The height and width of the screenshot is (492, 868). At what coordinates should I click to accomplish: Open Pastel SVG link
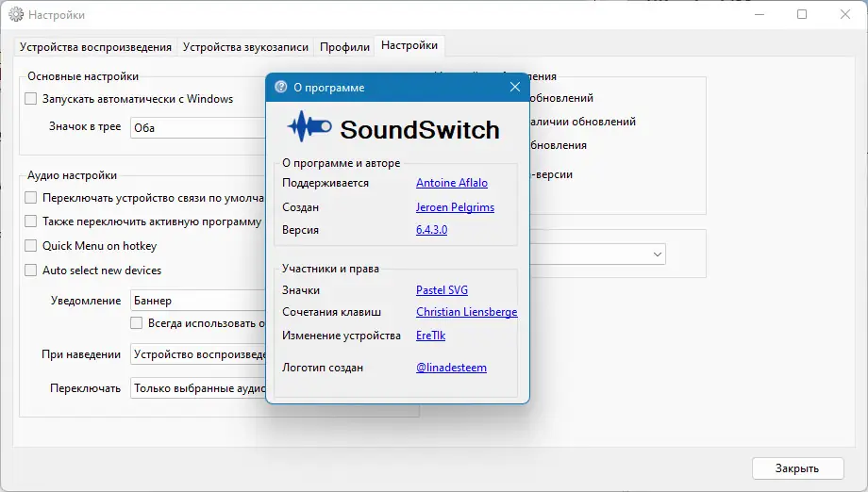[x=442, y=289]
